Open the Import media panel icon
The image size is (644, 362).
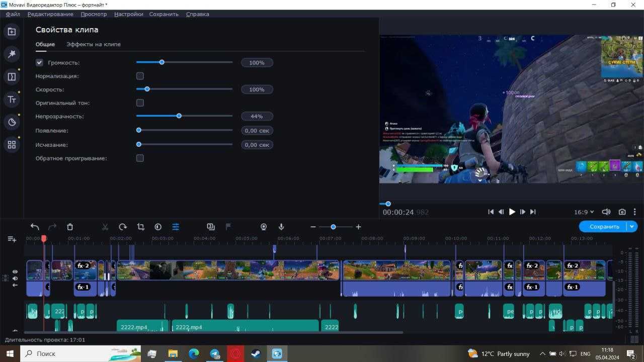pos(12,32)
